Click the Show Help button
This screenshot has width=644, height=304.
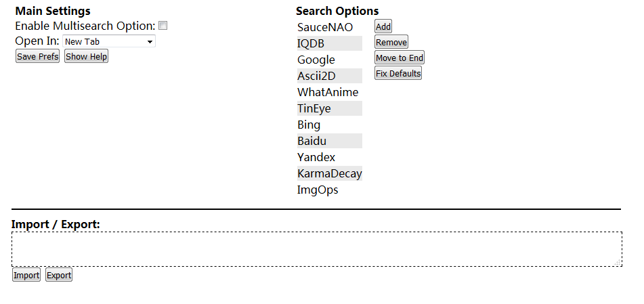point(86,57)
